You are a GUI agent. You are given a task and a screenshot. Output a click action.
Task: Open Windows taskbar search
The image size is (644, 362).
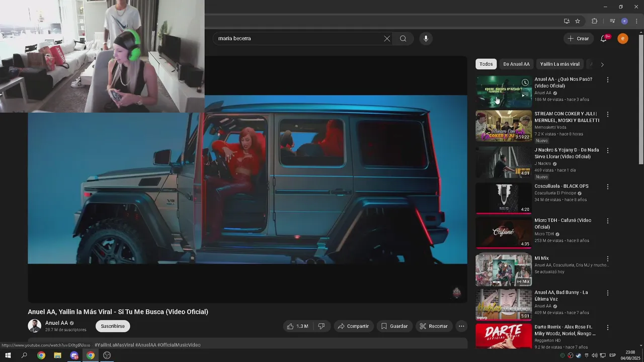24,355
